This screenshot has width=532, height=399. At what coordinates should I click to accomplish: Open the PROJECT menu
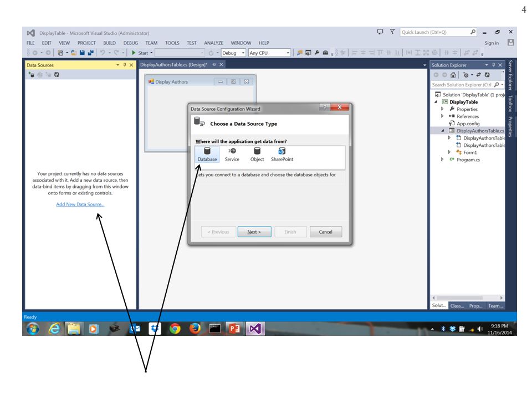coord(86,43)
